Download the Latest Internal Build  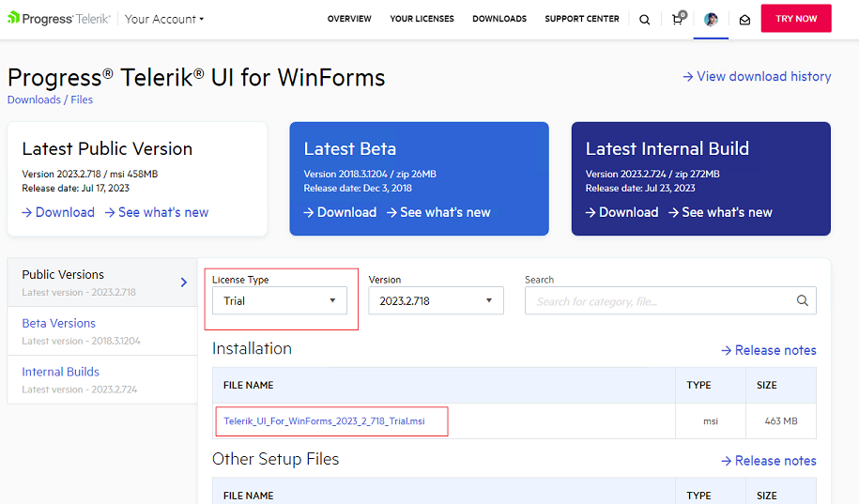[621, 212]
